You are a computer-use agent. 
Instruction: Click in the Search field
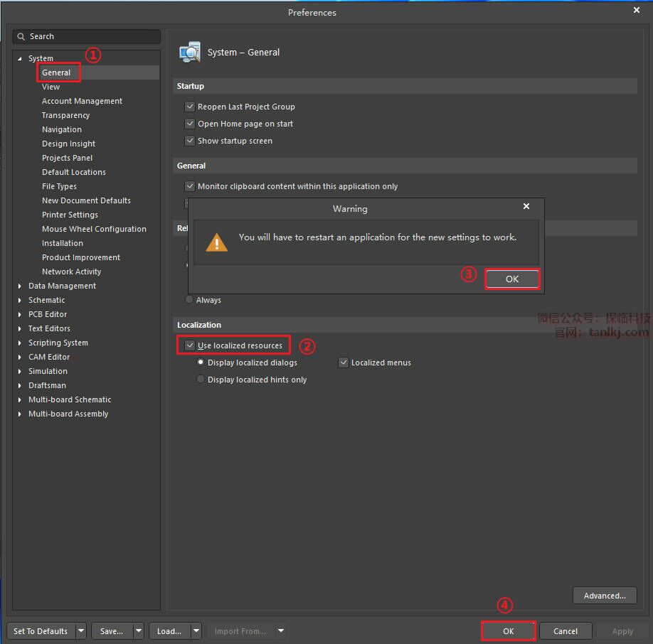(x=87, y=37)
